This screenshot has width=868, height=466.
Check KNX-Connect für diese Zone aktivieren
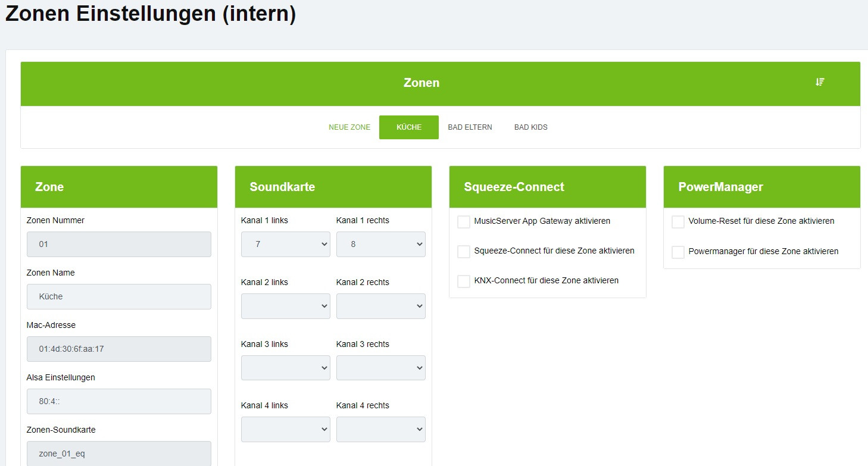tap(464, 282)
